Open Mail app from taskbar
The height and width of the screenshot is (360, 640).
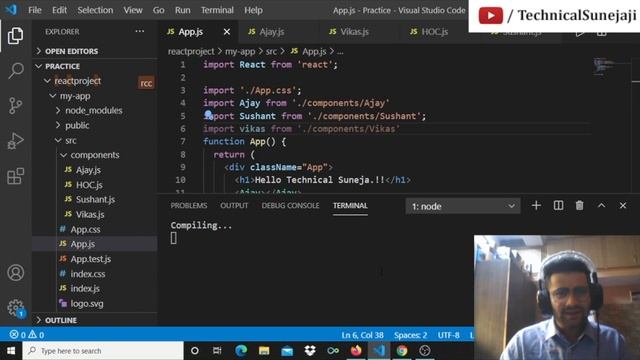(x=287, y=351)
